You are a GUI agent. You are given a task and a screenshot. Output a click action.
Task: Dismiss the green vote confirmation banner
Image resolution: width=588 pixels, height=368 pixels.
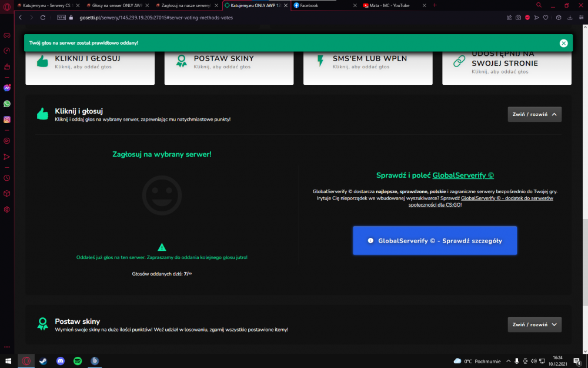click(x=563, y=43)
